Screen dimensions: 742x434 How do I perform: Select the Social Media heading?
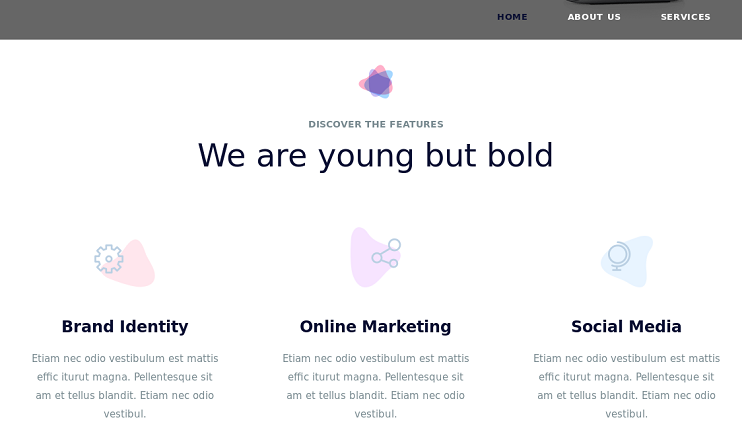[x=626, y=327]
